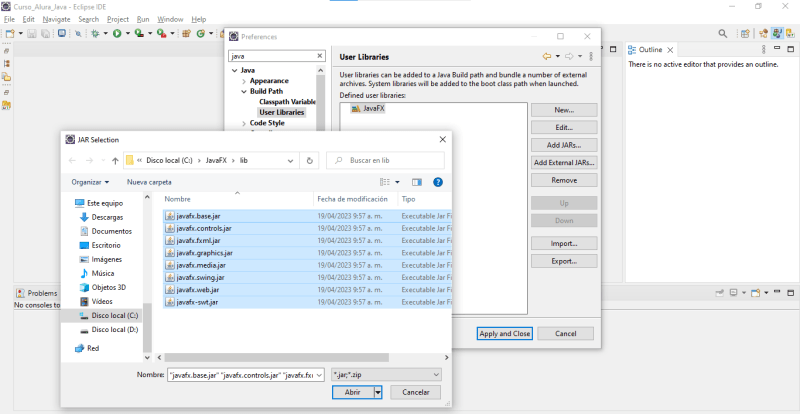Click the Debug bug icon in toolbar

95,33
